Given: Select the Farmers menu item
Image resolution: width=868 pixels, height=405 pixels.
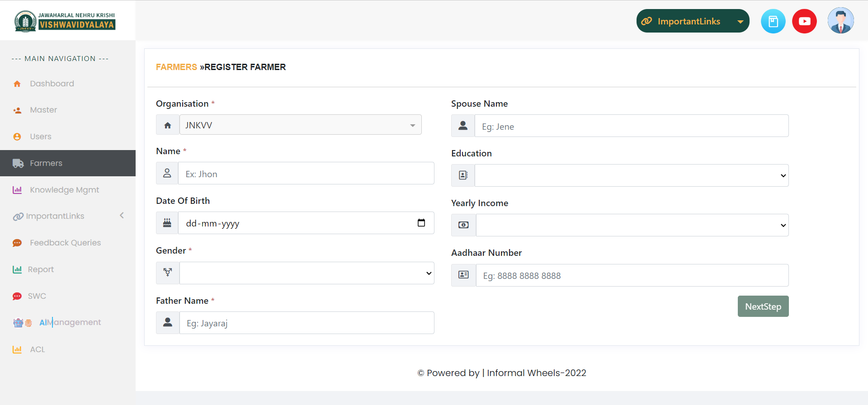Looking at the screenshot, I should tap(68, 163).
